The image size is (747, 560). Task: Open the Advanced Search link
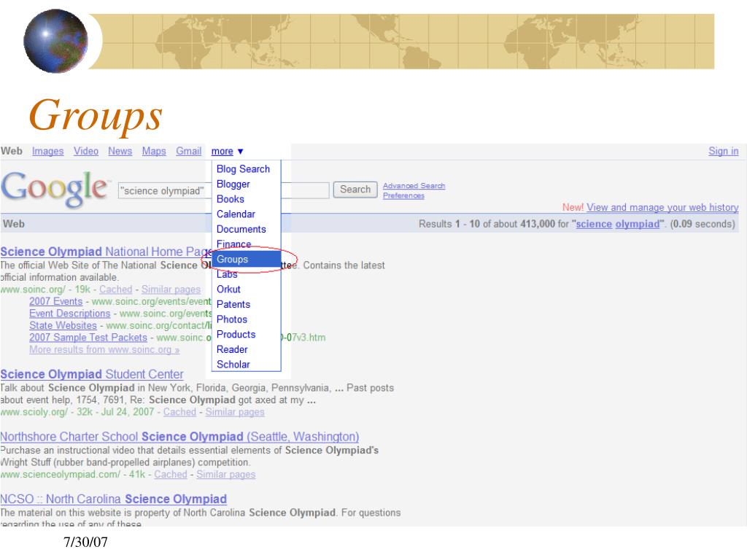tap(414, 186)
